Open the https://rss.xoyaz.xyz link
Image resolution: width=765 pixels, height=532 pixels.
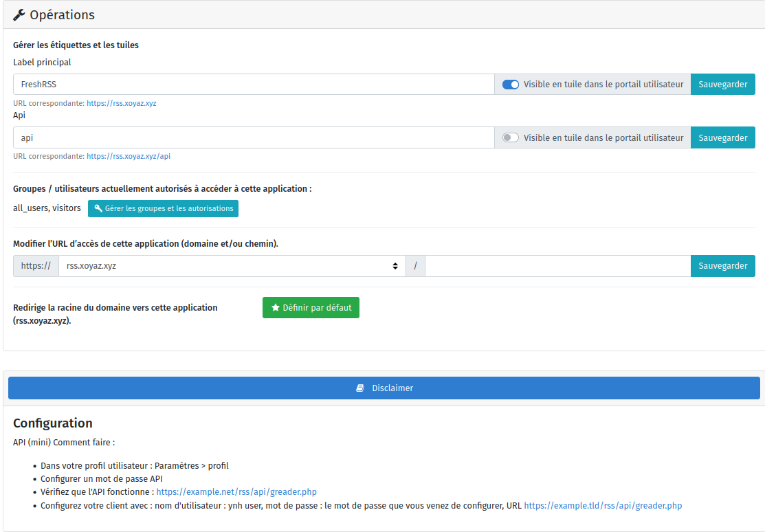121,103
